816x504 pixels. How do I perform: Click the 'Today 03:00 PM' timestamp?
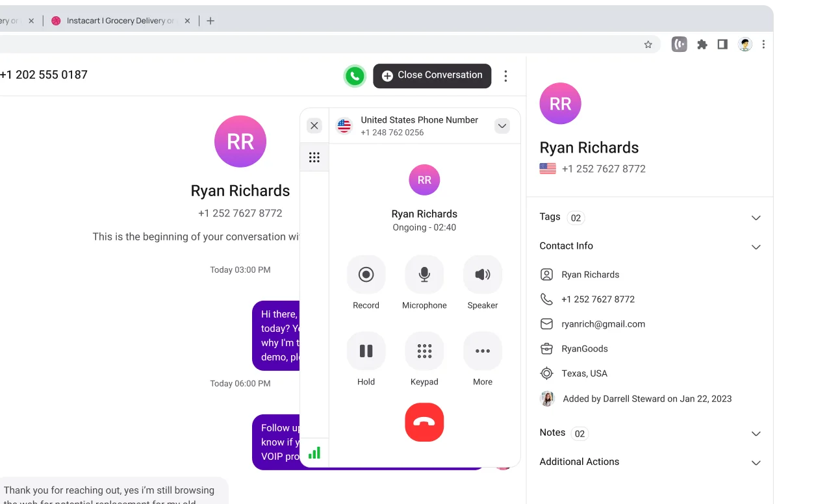pyautogui.click(x=240, y=270)
